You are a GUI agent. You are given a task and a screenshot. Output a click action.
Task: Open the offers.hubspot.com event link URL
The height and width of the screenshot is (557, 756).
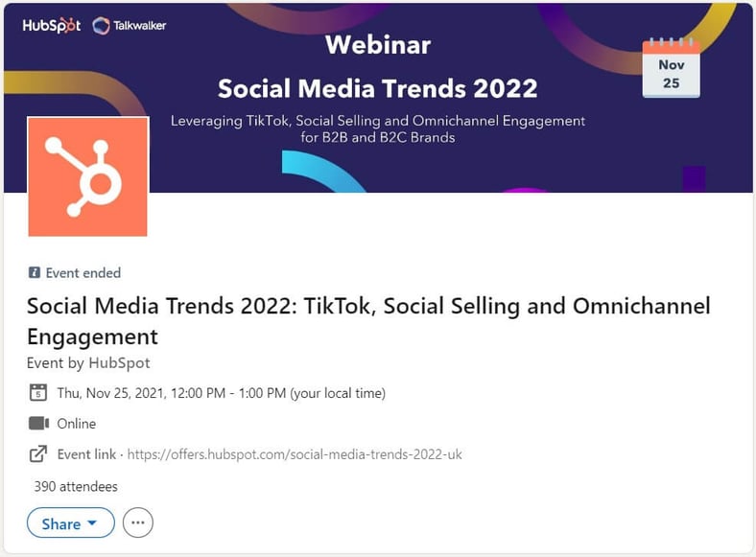tap(295, 454)
